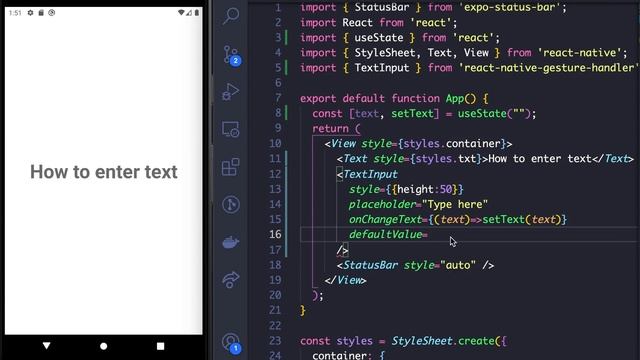Click the self-closing '/>' on line 17
The height and width of the screenshot is (360, 640).
tap(342, 250)
